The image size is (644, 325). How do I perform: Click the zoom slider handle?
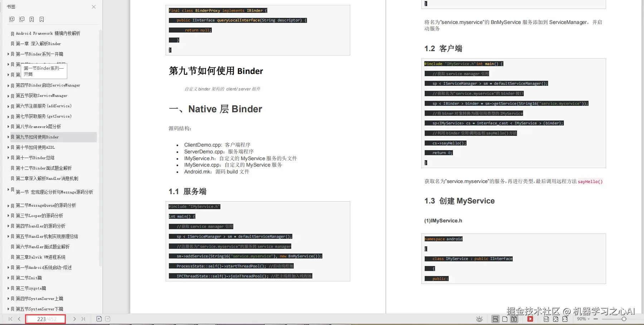click(x=624, y=319)
